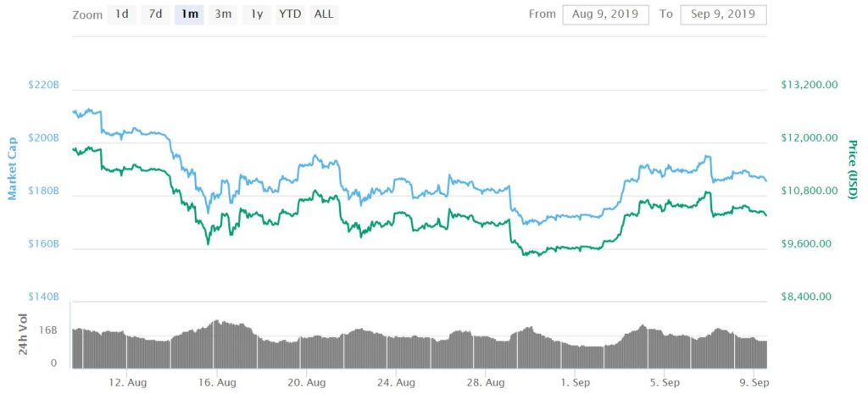Screen dimensions: 868x400
Task: Click the Market Cap axis label
Action: (x=12, y=169)
